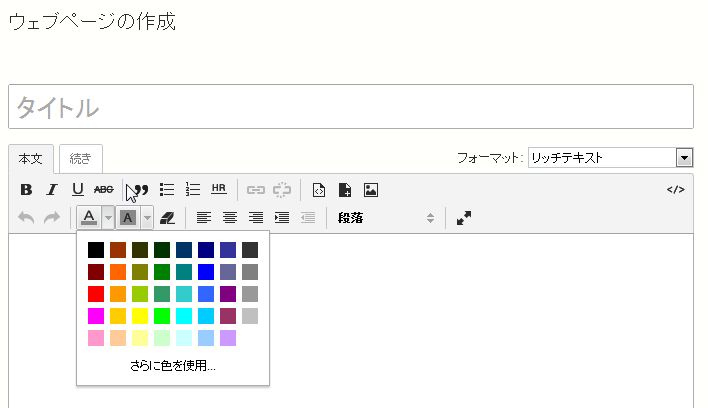The width and height of the screenshot is (708, 408).
Task: Insert blockquote with quote icon
Action: 141,190
